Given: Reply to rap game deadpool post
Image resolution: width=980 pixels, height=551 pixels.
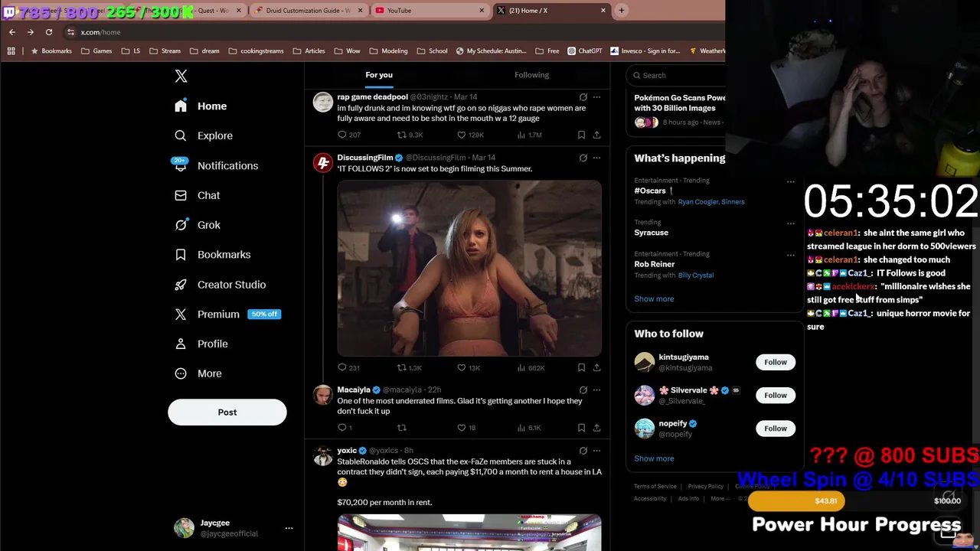Looking at the screenshot, I should tap(348, 135).
